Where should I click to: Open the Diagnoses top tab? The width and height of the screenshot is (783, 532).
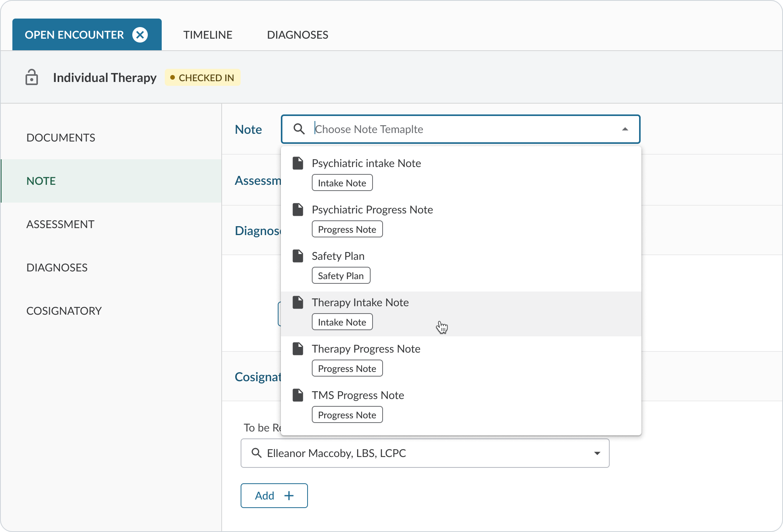coord(297,35)
